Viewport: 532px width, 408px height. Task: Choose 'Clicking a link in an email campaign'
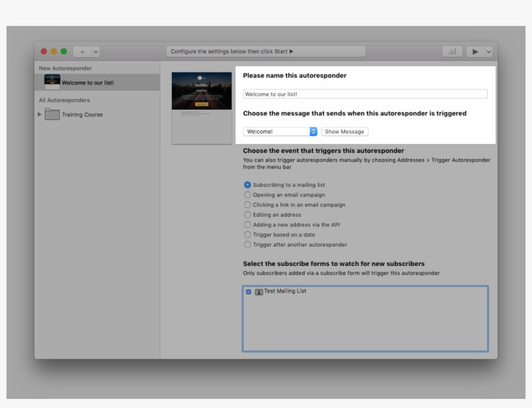coord(247,205)
